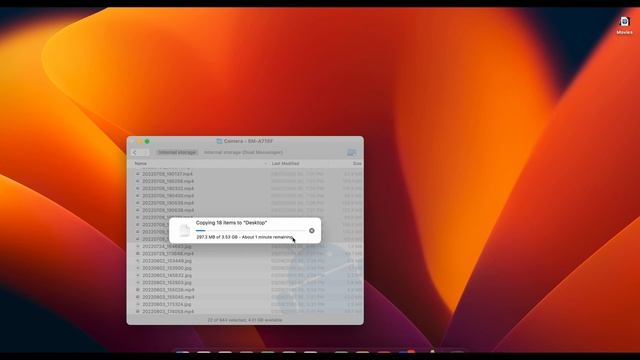640x360 pixels.
Task: Select file 20220708_190638.mp4
Action: point(168,210)
